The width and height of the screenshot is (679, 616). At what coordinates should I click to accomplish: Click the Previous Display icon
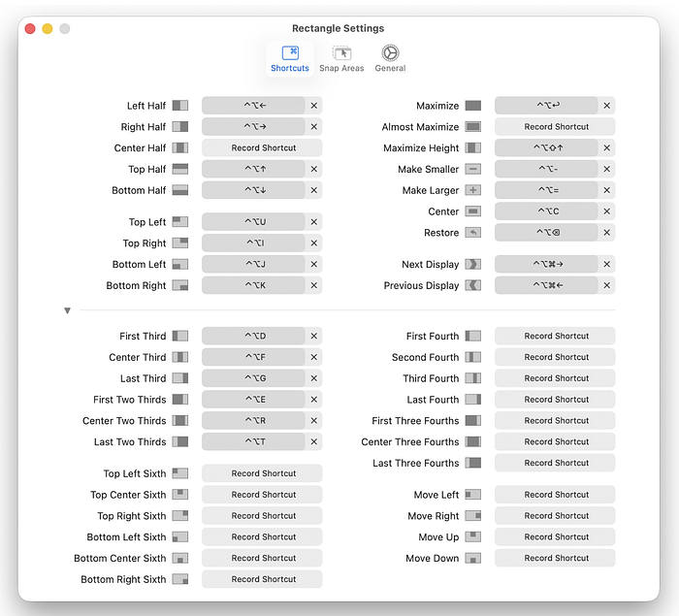(x=473, y=285)
